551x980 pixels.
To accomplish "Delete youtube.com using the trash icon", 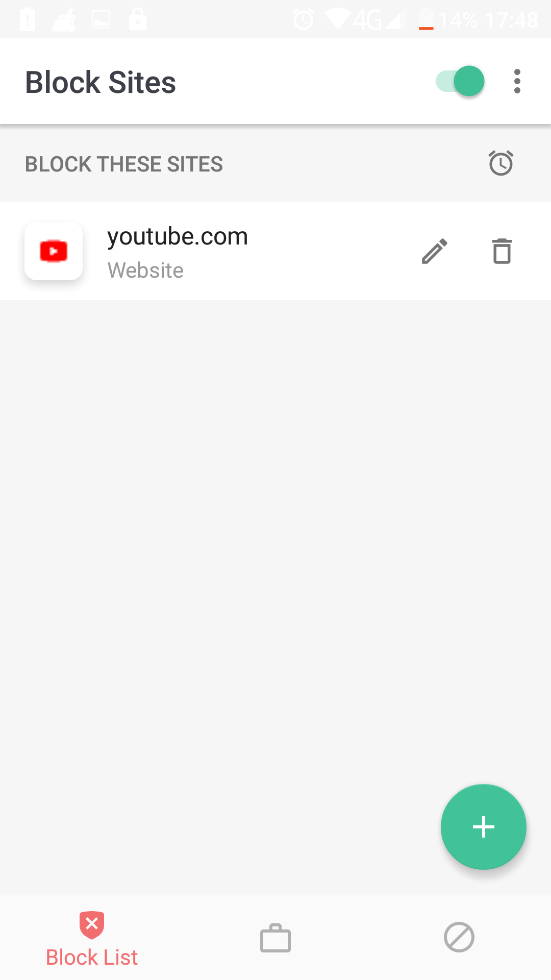I will [x=502, y=251].
